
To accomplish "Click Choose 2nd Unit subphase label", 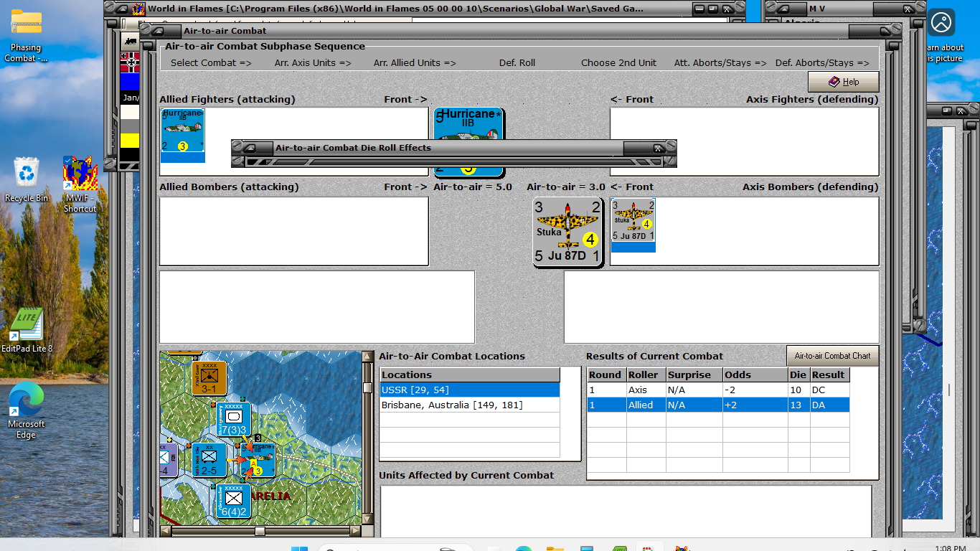I will (x=618, y=63).
